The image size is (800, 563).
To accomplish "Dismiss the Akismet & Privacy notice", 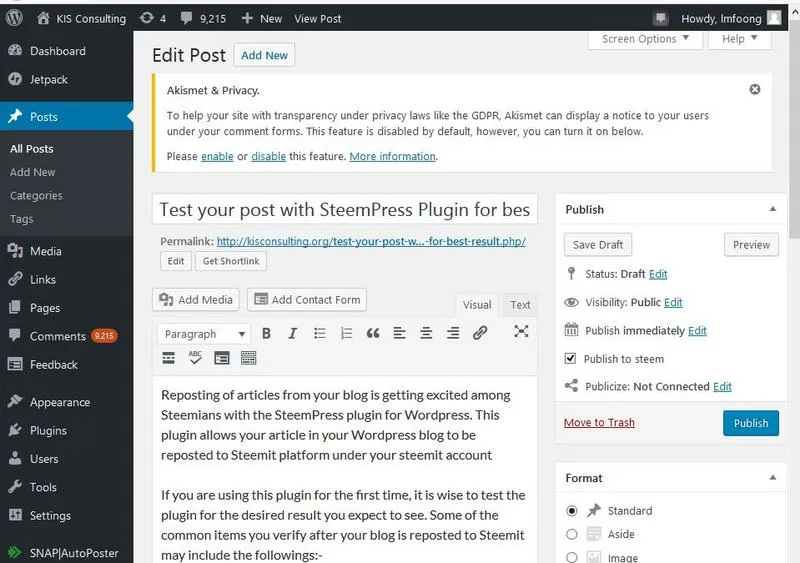I will pyautogui.click(x=755, y=89).
